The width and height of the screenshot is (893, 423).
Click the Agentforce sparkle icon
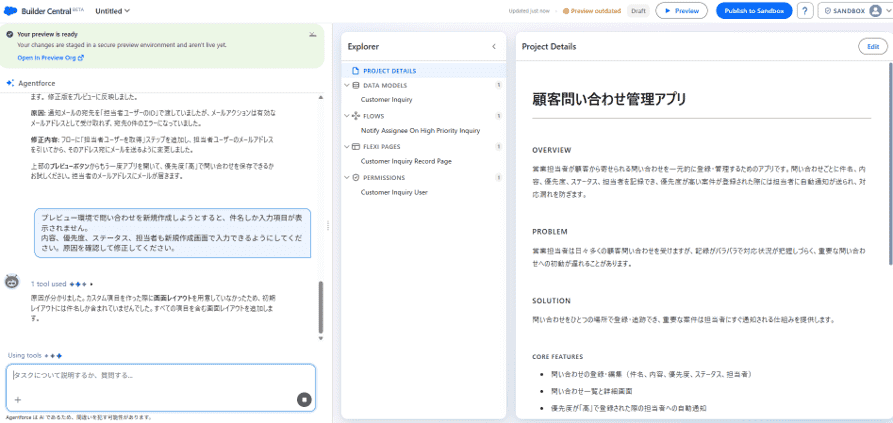point(10,83)
